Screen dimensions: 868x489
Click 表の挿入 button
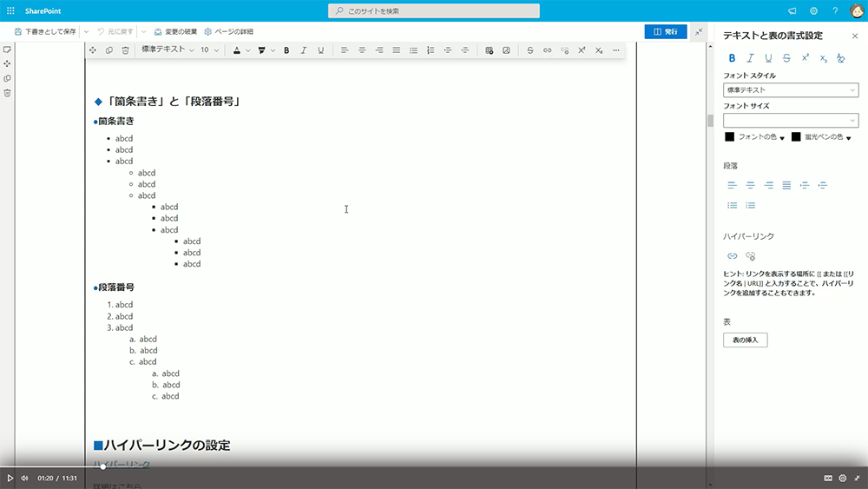click(x=745, y=340)
